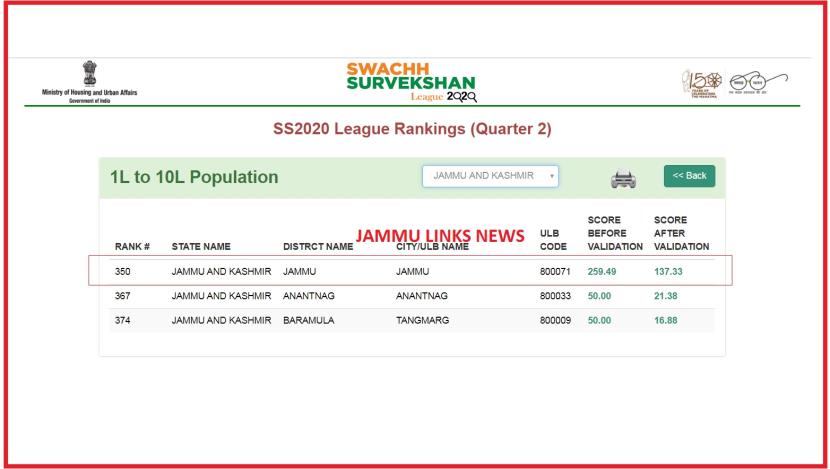Click the 150 years Mahatma logo
The height and width of the screenshot is (469, 830).
pos(701,84)
